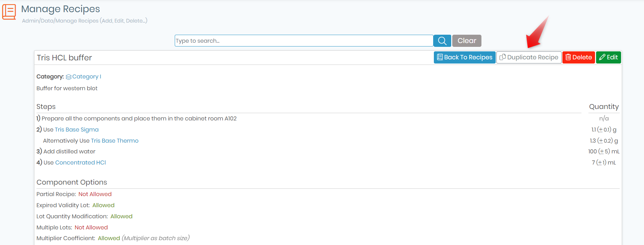Click the trash icon on Delete button
The width and height of the screenshot is (644, 245).
pyautogui.click(x=568, y=57)
